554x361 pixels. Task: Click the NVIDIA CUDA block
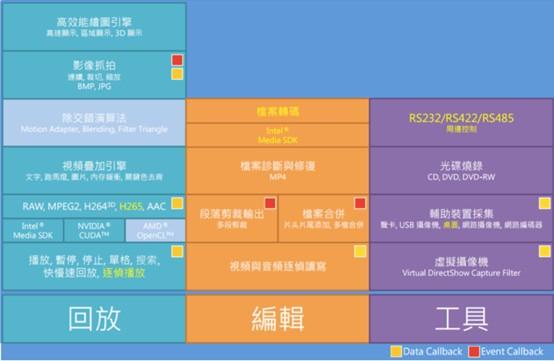(x=94, y=231)
